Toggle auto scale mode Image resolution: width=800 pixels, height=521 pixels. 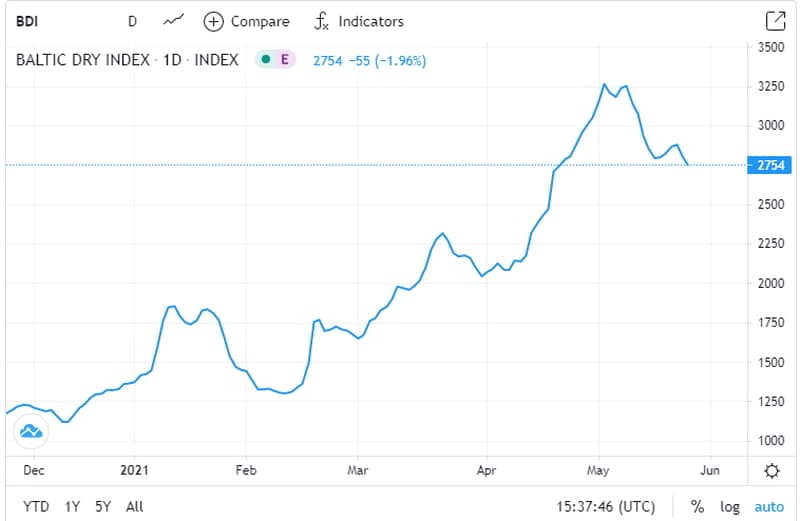[x=769, y=507]
